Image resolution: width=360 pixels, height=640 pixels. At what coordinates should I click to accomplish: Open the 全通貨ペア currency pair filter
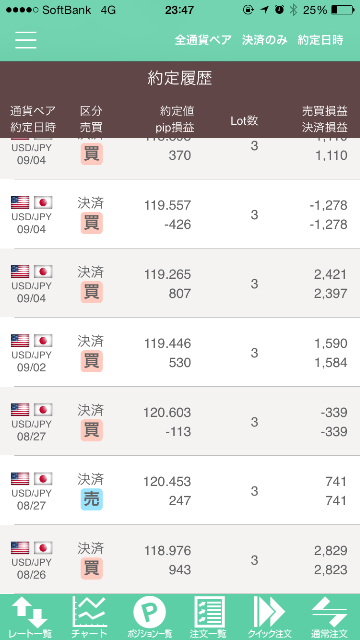(203, 40)
